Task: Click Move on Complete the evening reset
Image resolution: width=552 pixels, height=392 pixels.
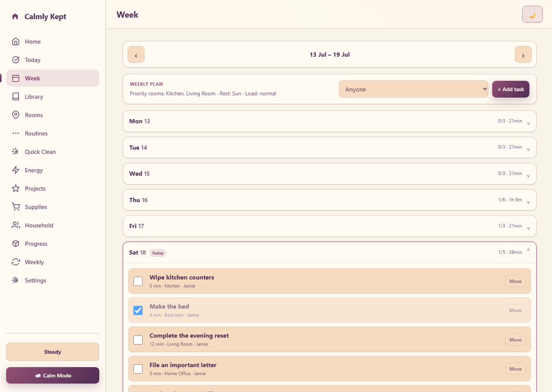Action: (x=515, y=340)
